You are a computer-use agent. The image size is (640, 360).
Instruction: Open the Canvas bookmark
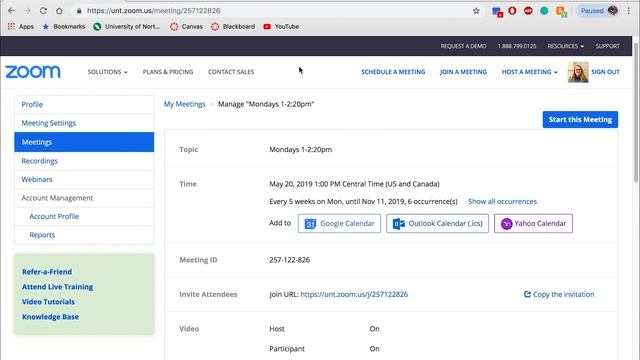tap(186, 27)
